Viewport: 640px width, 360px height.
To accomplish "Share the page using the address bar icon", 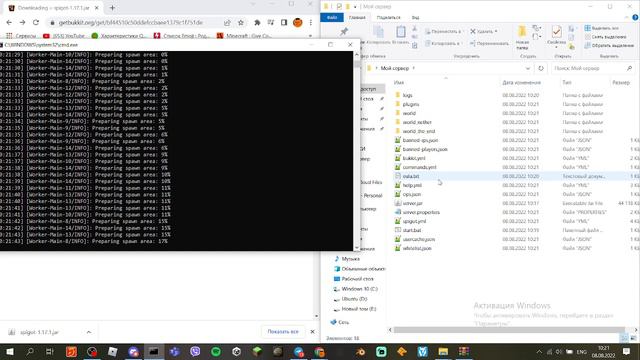I will [227, 23].
